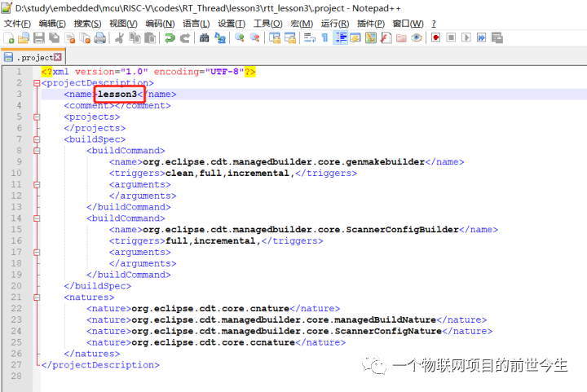Click the UTF-8 encoding value on line 1
Image resolution: width=587 pixels, height=392 pixels.
tap(225, 72)
